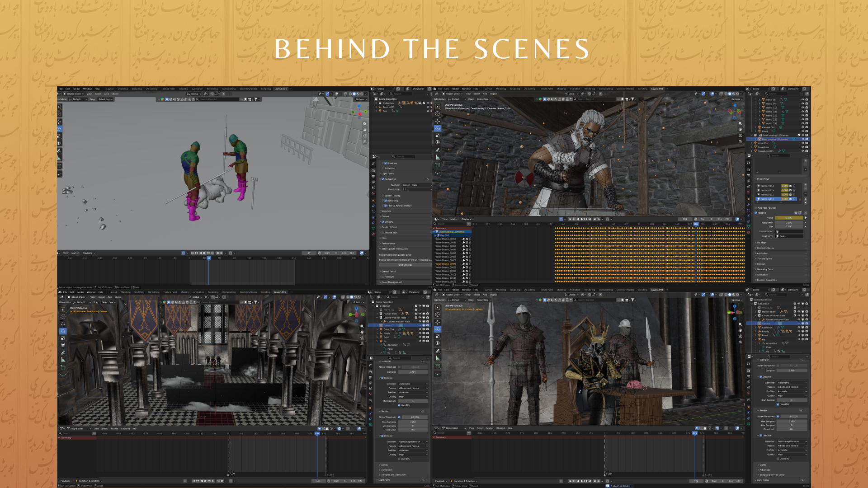Toggle the Relative checkbox in blacksmith shape keys
868x488 pixels.
[x=756, y=213]
